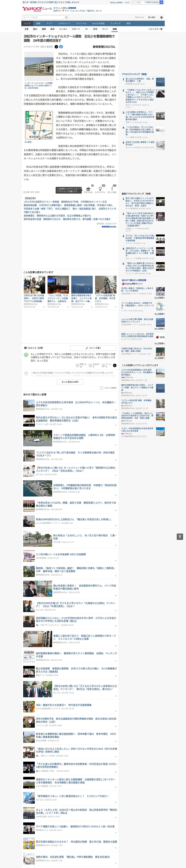
Task: Click X share icon on first comment
Action: click(x=115, y=365)
